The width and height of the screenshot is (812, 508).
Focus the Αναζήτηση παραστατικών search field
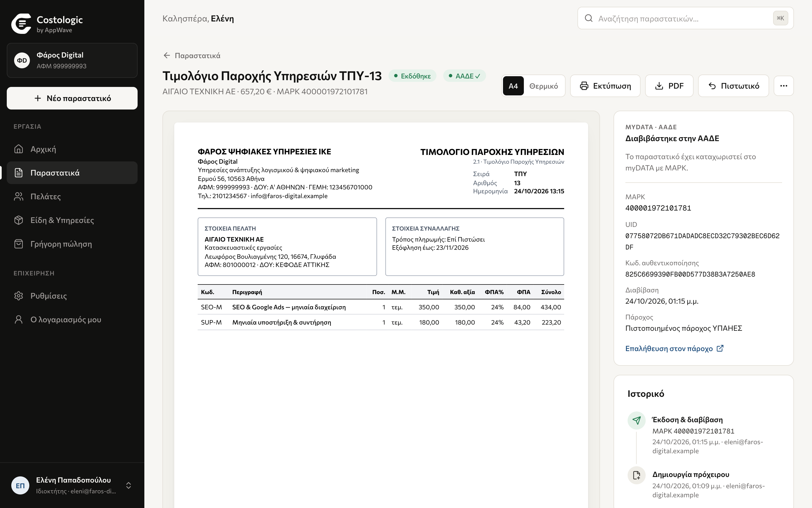pos(685,18)
